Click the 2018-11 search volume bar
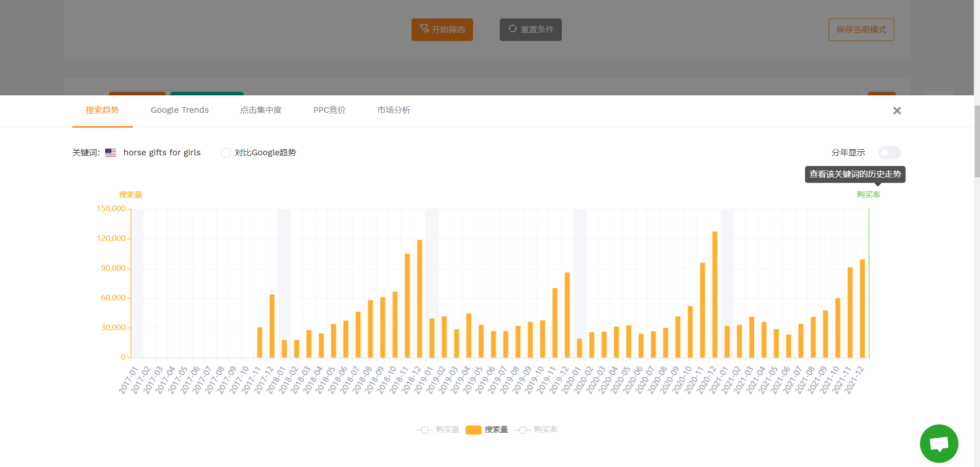Image resolution: width=980 pixels, height=467 pixels. point(407,306)
